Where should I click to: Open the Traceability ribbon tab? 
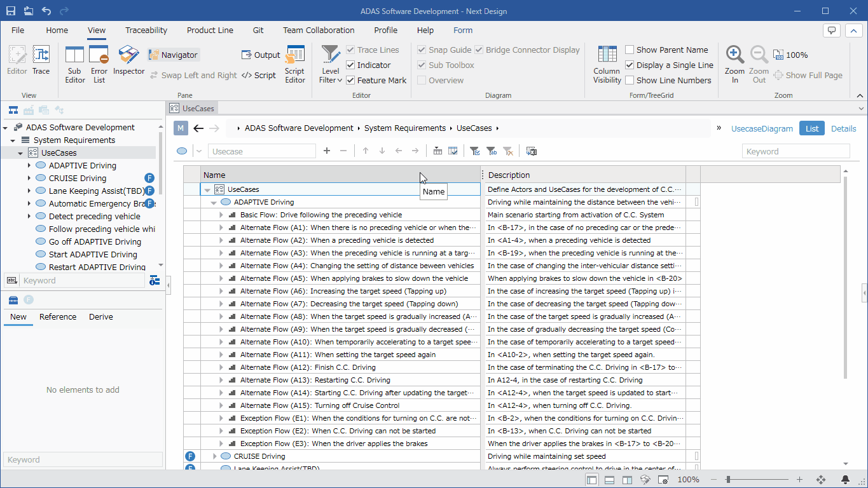pyautogui.click(x=146, y=30)
